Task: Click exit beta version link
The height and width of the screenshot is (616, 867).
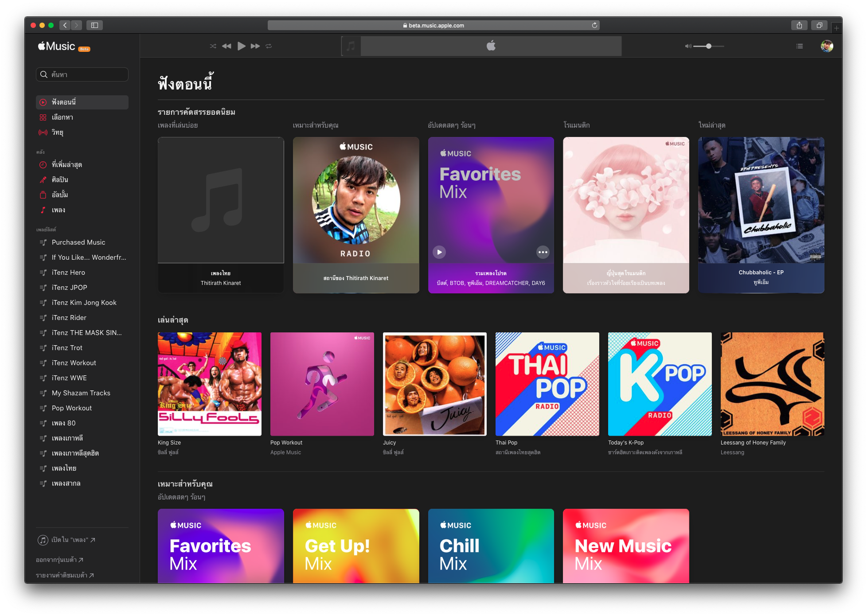Action: pyautogui.click(x=60, y=560)
